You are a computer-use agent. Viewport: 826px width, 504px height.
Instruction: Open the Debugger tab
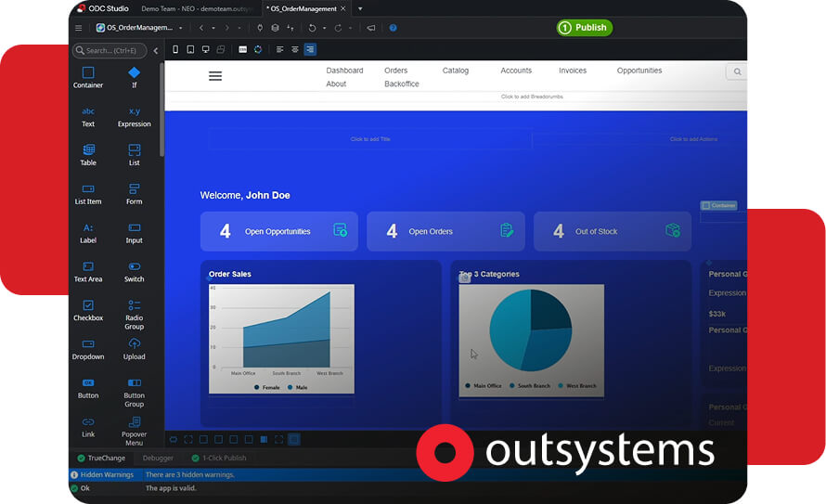tap(158, 458)
